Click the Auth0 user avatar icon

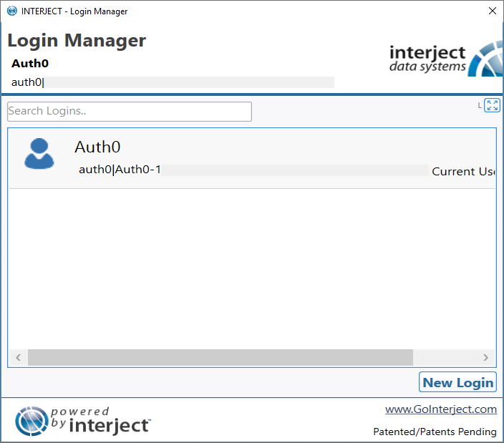coord(39,154)
